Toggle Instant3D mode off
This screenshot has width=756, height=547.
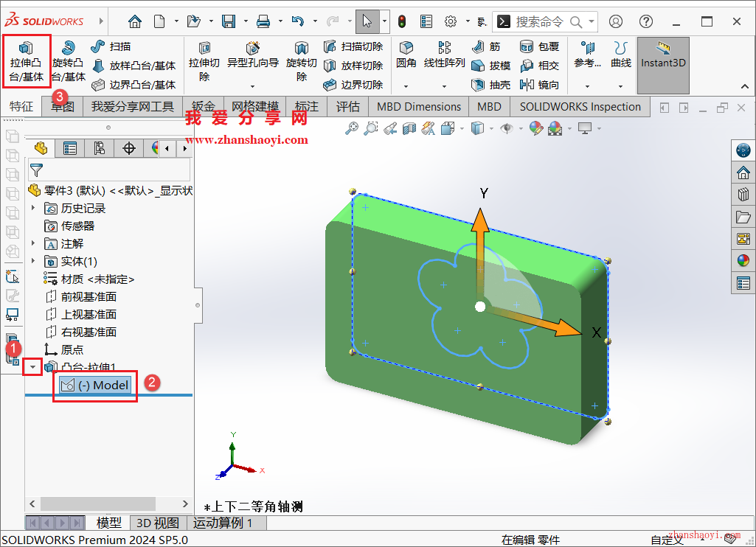[662, 63]
